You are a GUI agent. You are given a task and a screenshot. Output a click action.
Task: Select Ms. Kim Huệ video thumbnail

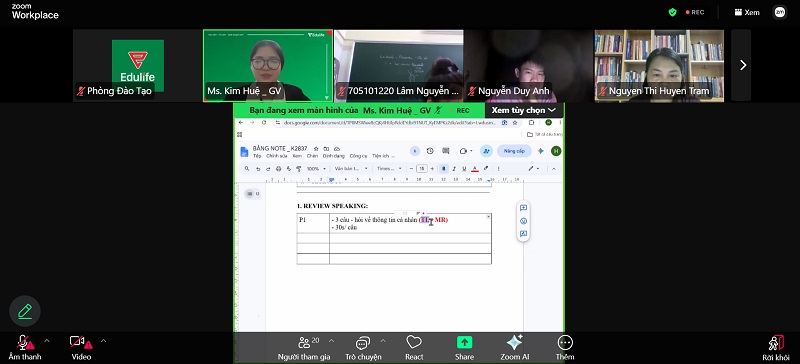(268, 65)
